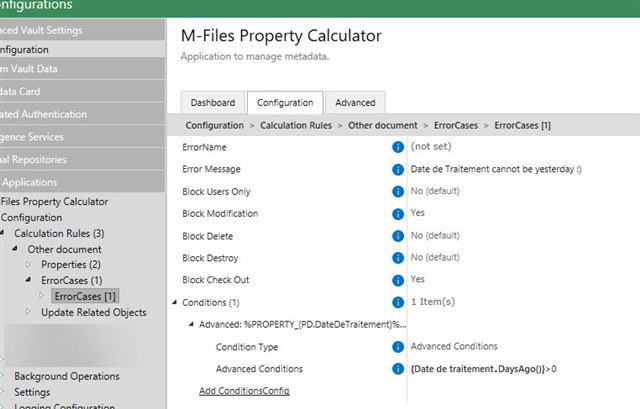Toggle Block Modification value Yes
640x409 pixels.
(x=417, y=213)
